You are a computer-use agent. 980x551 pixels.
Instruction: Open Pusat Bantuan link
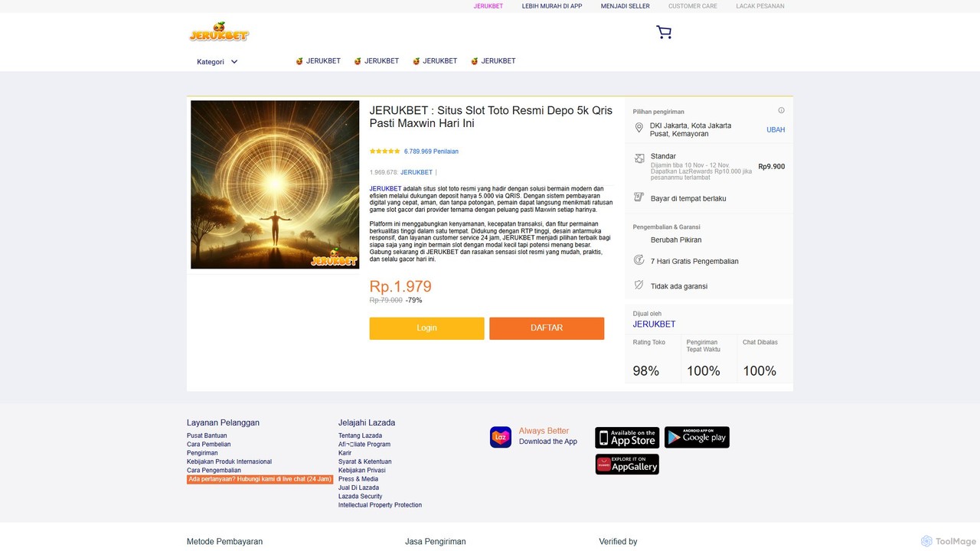pos(207,435)
